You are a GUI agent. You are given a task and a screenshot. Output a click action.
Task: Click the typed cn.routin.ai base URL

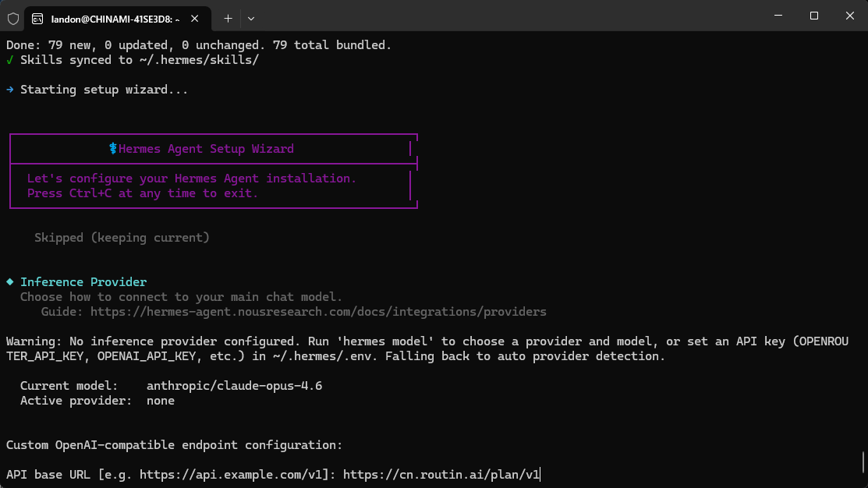pos(441,475)
